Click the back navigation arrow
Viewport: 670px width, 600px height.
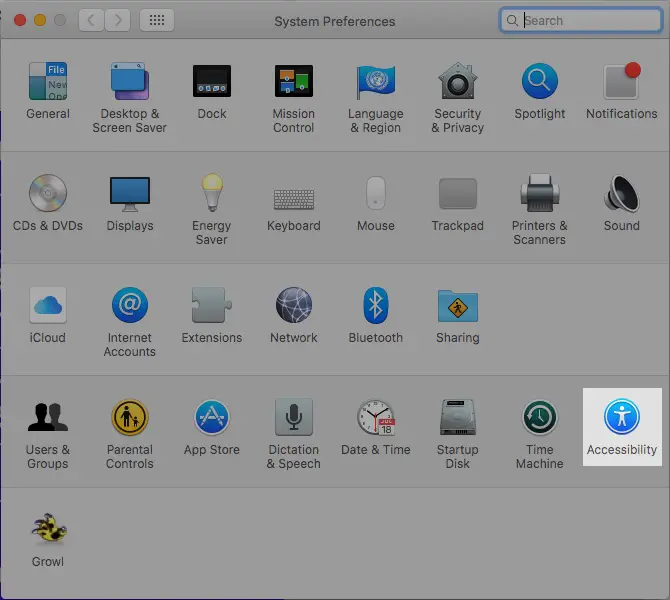[x=91, y=20]
